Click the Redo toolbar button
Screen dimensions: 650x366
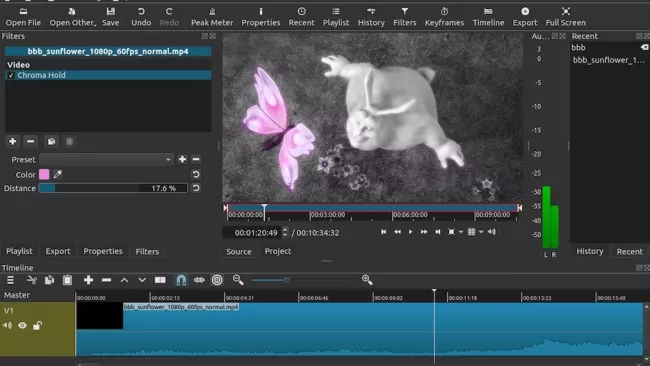click(x=169, y=17)
